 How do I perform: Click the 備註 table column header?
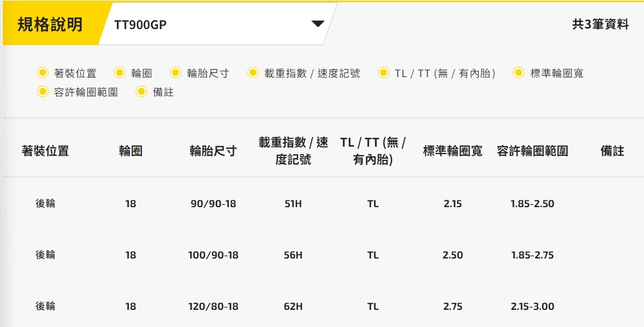pyautogui.click(x=612, y=151)
